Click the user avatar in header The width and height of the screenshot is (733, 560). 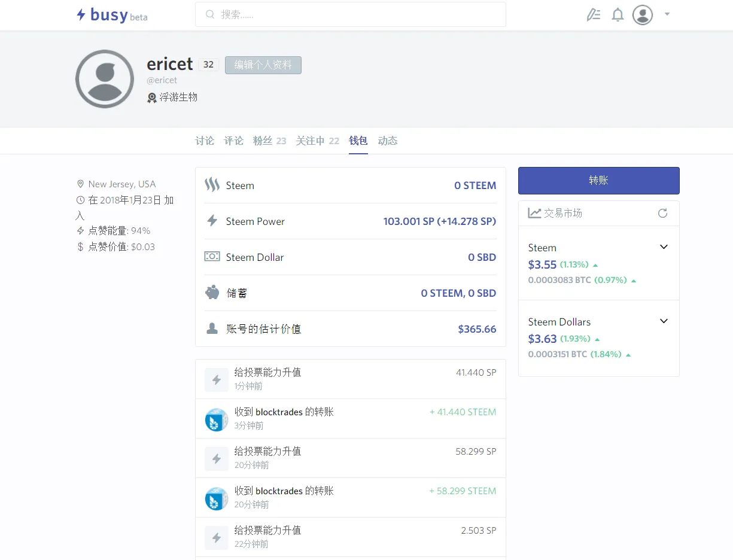click(x=643, y=15)
